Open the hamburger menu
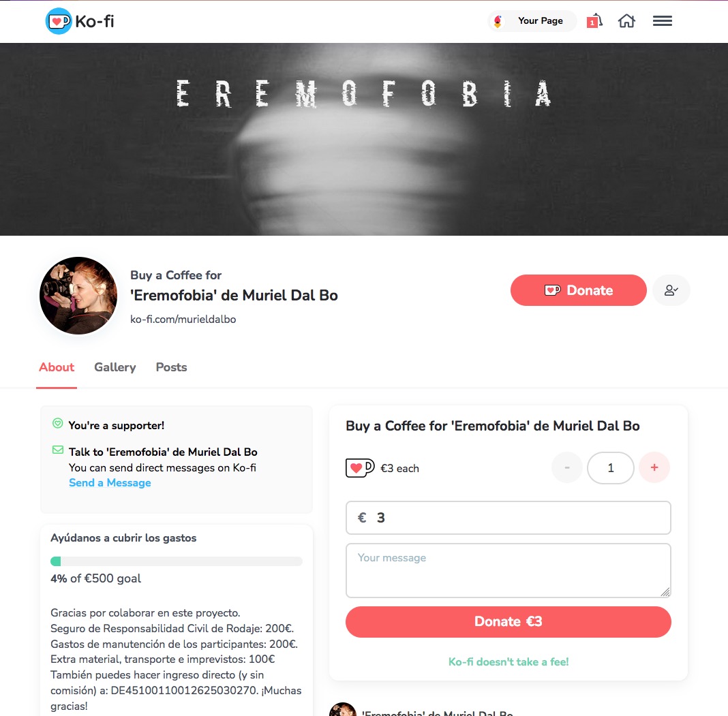This screenshot has height=716, width=728. point(662,21)
